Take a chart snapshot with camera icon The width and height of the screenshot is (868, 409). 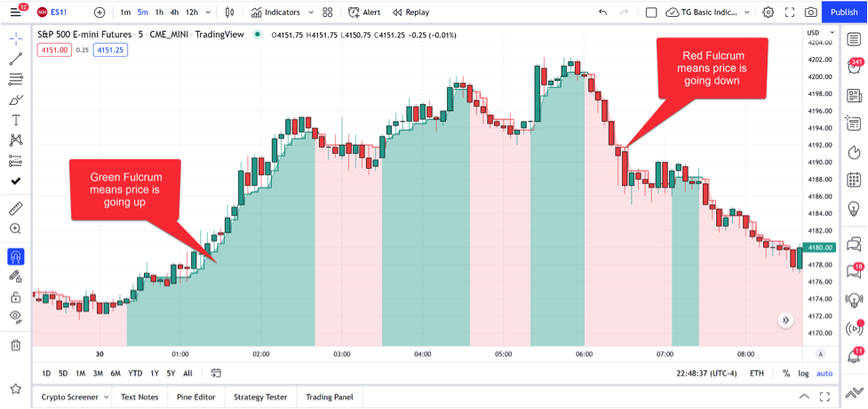point(810,12)
